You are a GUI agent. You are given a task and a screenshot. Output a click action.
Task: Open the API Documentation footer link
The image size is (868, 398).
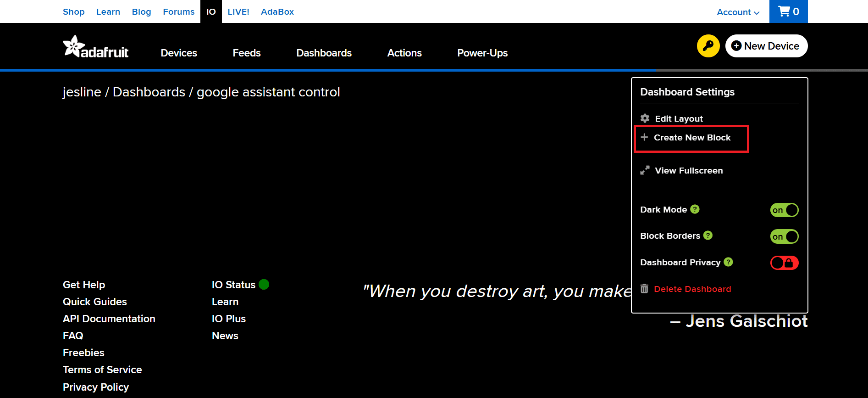(109, 319)
